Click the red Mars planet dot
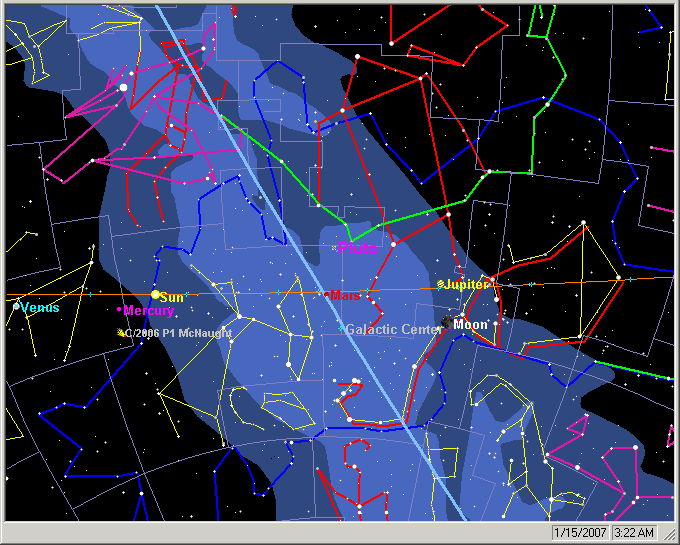680x545 pixels. click(x=328, y=294)
